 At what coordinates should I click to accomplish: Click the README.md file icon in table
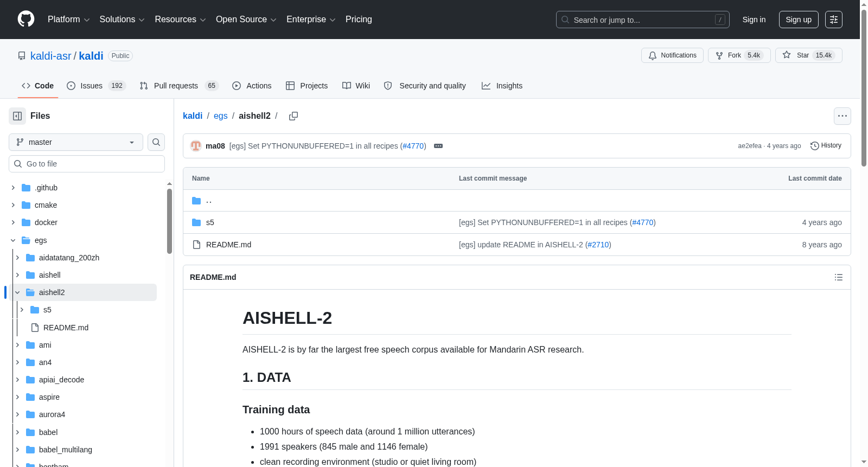click(196, 245)
